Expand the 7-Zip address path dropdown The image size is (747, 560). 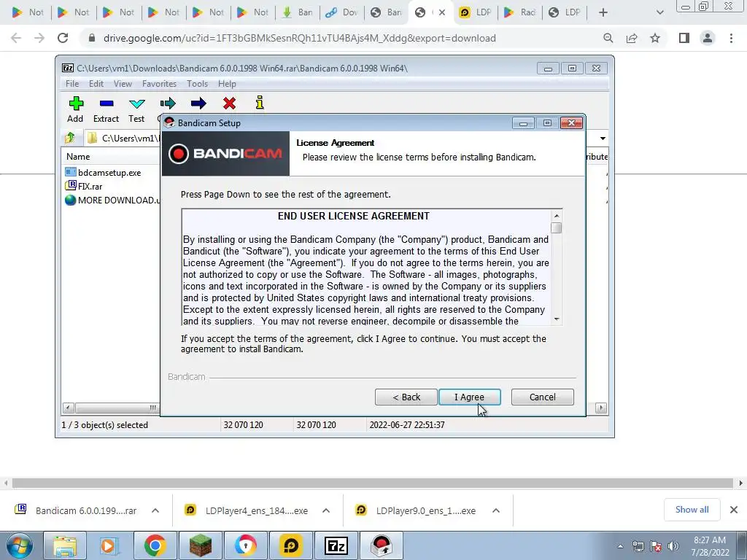click(x=603, y=138)
